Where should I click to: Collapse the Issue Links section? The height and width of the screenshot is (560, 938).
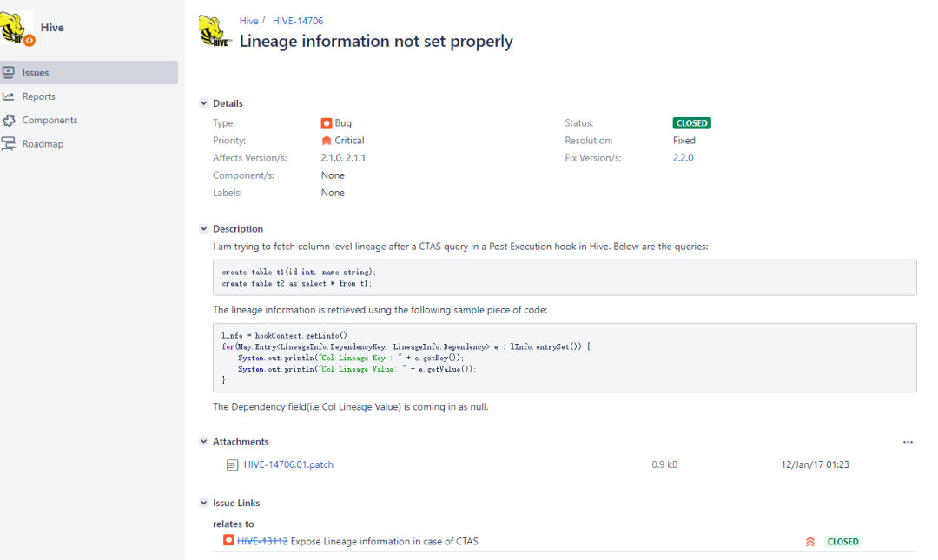(x=204, y=503)
